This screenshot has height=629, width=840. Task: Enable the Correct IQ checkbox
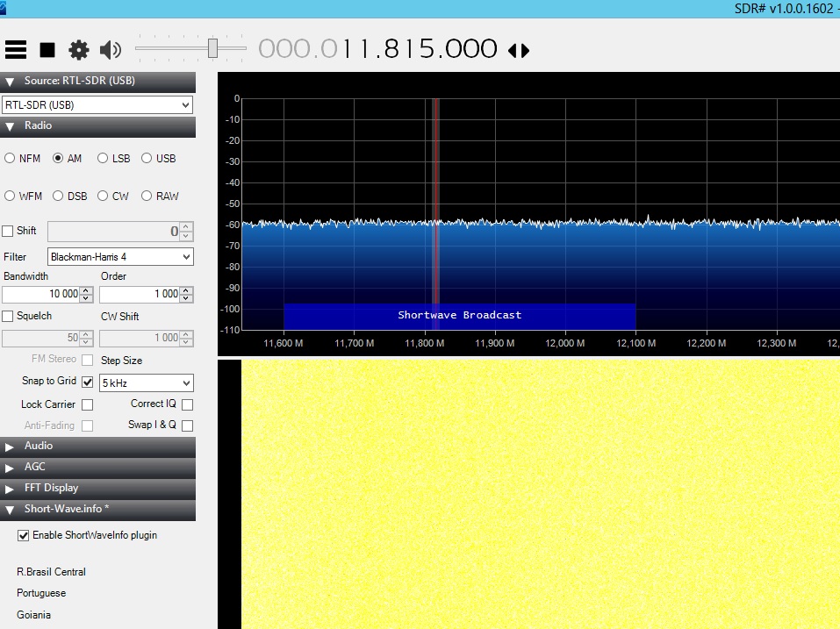tap(188, 404)
